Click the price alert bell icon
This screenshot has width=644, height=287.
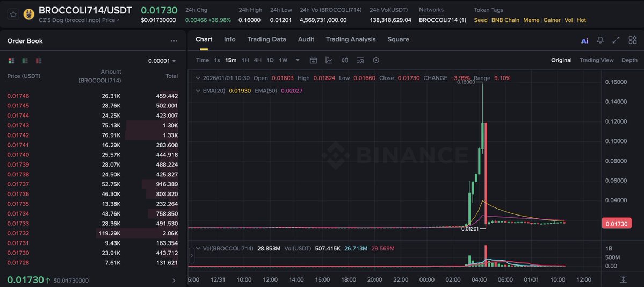[x=600, y=40]
